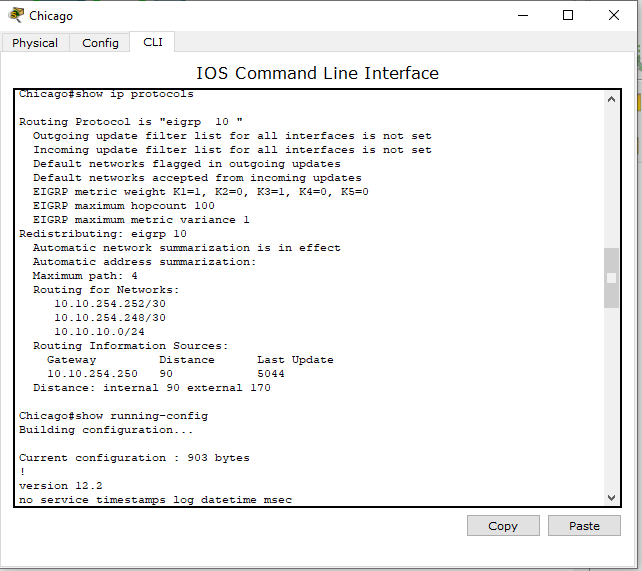Click the 'show running-config' command line
The width and height of the screenshot is (642, 571).
[x=113, y=415]
